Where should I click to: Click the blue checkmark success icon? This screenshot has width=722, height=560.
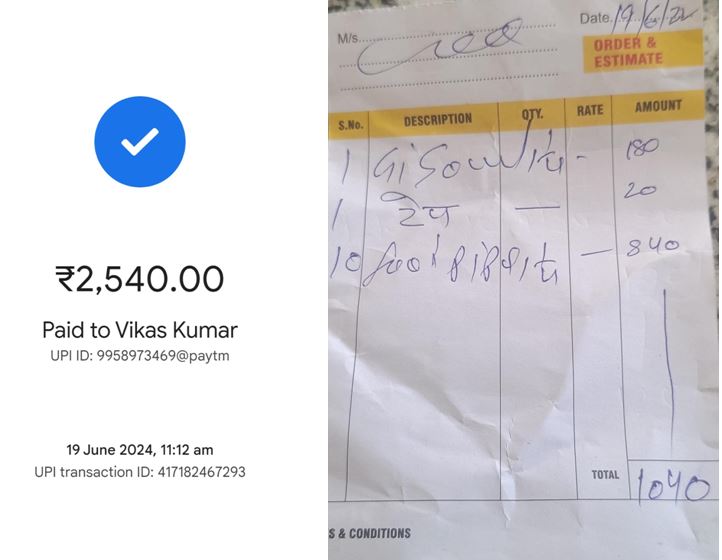pos(140,141)
